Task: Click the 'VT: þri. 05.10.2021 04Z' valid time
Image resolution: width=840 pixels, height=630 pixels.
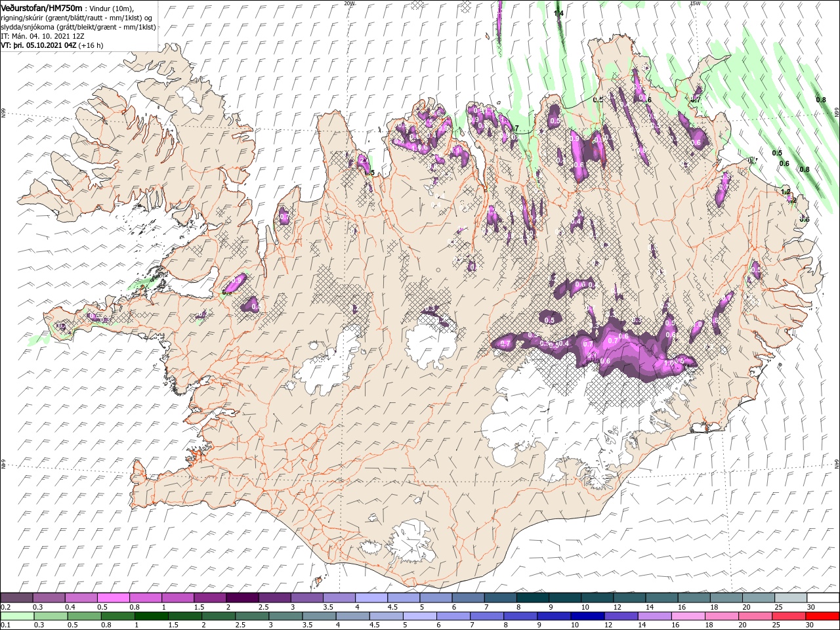Action: (x=38, y=45)
